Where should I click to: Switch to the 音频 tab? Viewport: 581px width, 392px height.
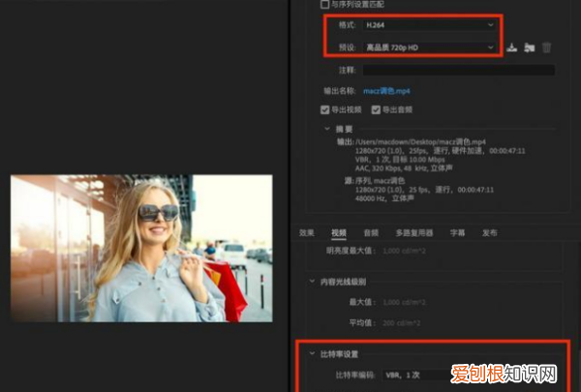371,232
